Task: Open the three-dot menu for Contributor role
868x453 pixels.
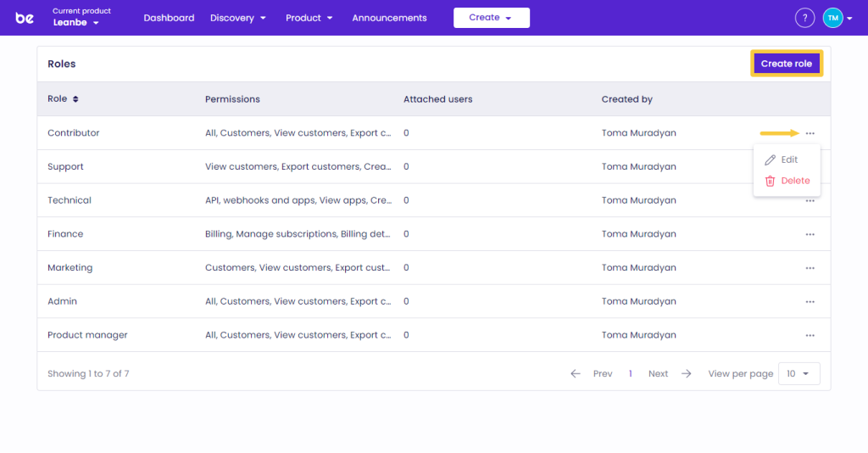Action: (x=810, y=133)
